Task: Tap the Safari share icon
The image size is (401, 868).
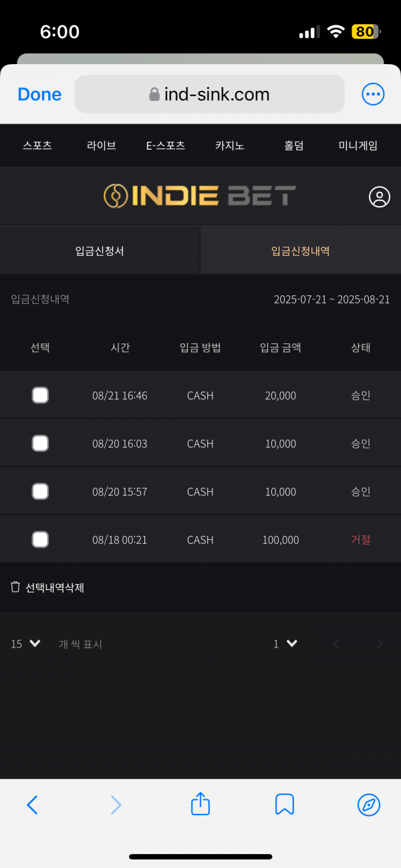Action: (x=200, y=804)
